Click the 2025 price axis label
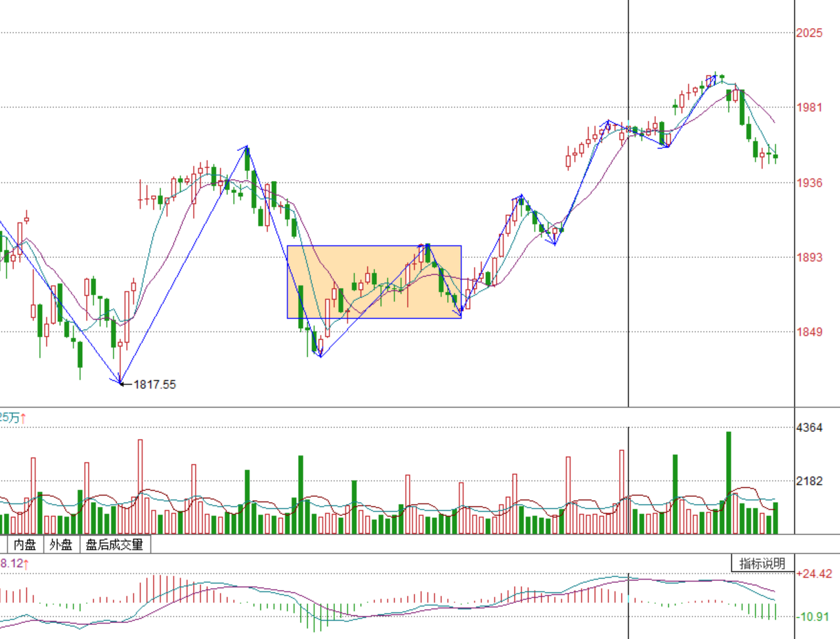840x639 pixels. (x=809, y=33)
